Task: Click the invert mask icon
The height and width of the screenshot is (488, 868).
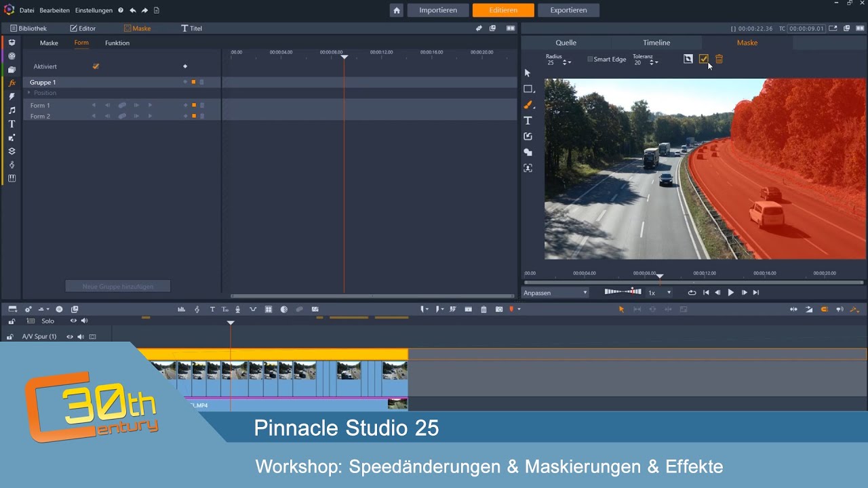Action: 688,59
